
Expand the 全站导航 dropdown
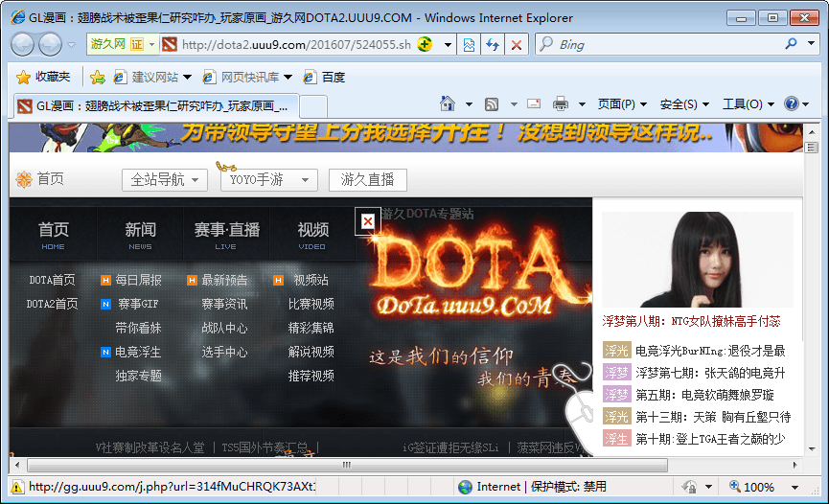pos(165,180)
